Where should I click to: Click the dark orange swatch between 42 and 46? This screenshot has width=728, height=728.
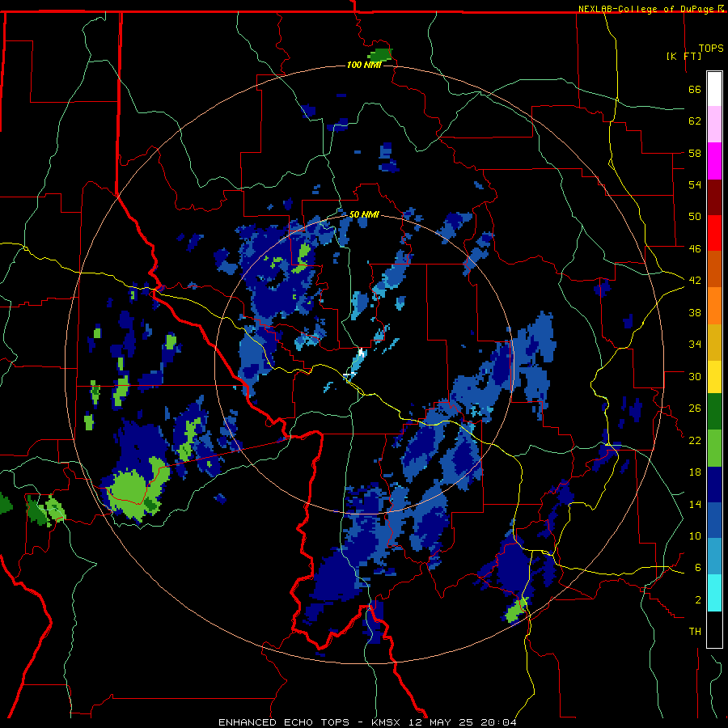click(714, 269)
